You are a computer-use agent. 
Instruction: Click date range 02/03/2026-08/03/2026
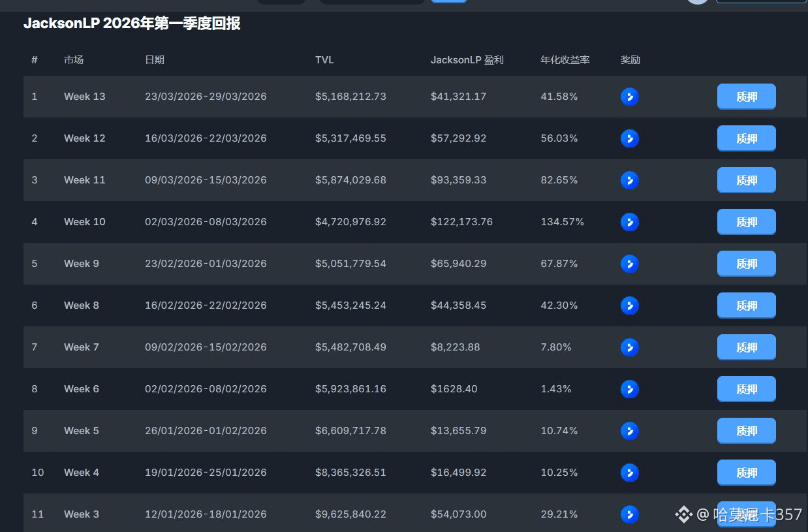point(206,222)
